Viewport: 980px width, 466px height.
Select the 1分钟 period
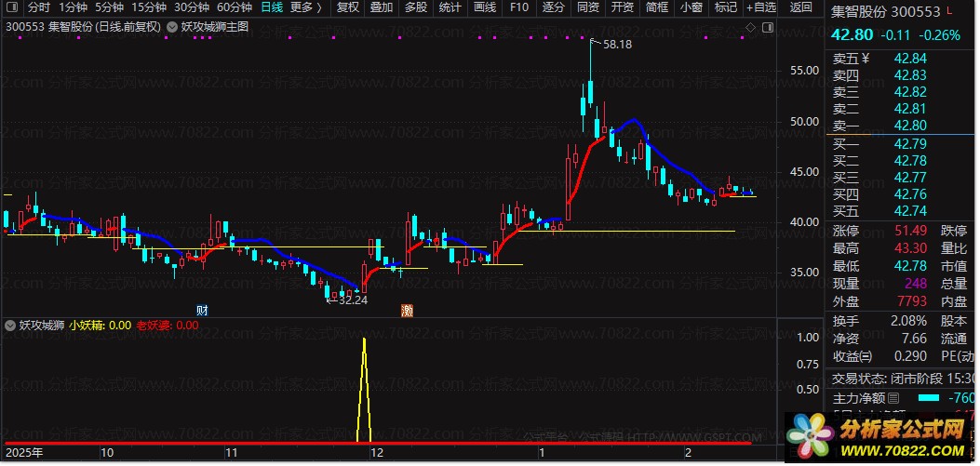pyautogui.click(x=74, y=7)
